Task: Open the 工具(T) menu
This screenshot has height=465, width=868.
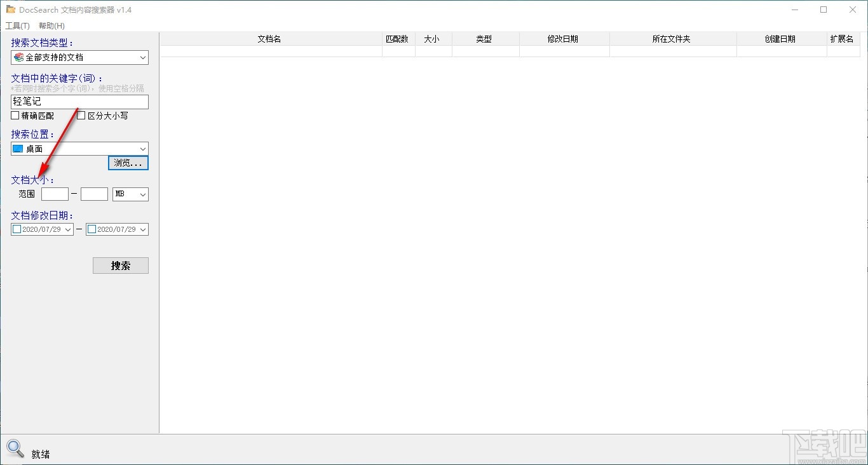Action: coord(17,25)
